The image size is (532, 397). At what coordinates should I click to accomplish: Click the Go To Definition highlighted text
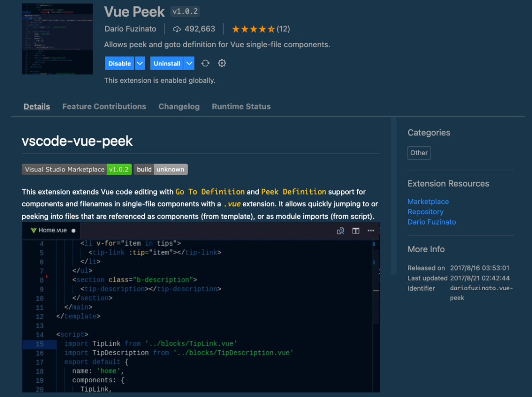[210, 192]
